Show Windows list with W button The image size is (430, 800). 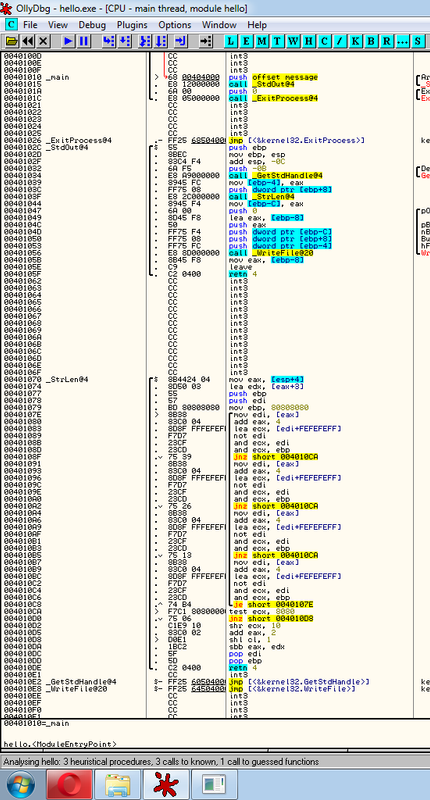(293, 41)
